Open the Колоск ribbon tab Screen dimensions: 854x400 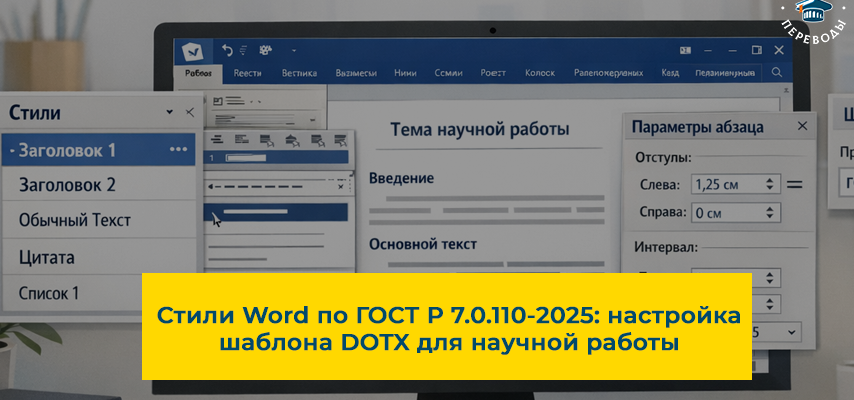[539, 73]
